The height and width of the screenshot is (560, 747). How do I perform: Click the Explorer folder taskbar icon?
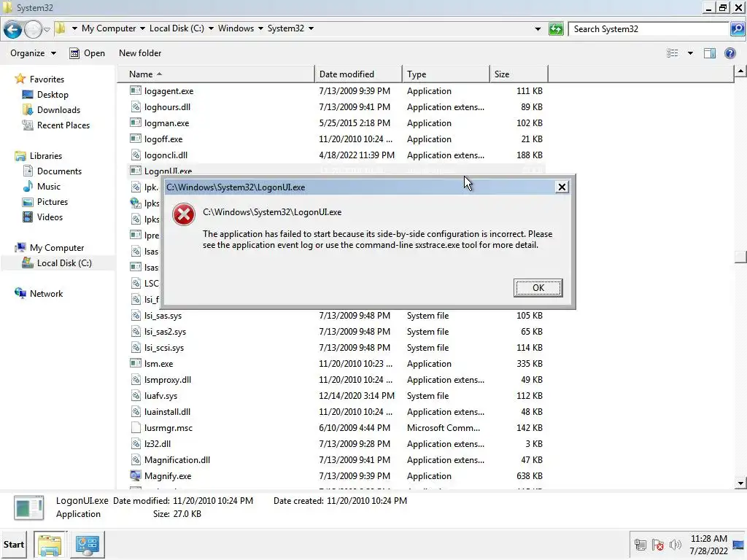pos(50,544)
